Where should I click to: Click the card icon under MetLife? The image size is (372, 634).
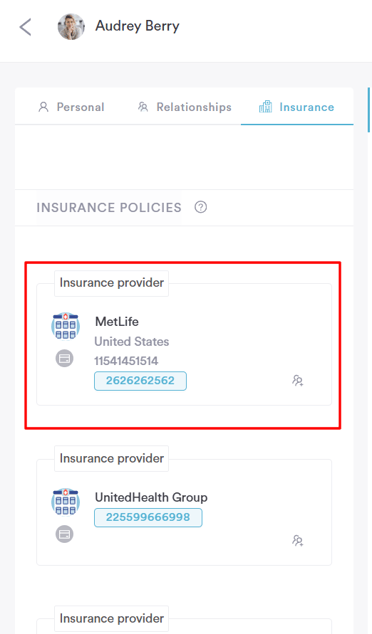coord(64,358)
